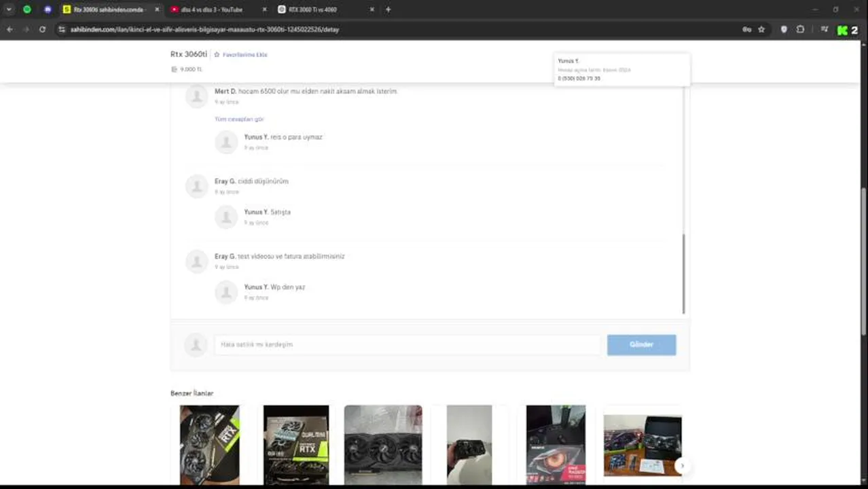The height and width of the screenshot is (489, 868).
Task: Click the comments list scrollbar
Action: [684, 274]
